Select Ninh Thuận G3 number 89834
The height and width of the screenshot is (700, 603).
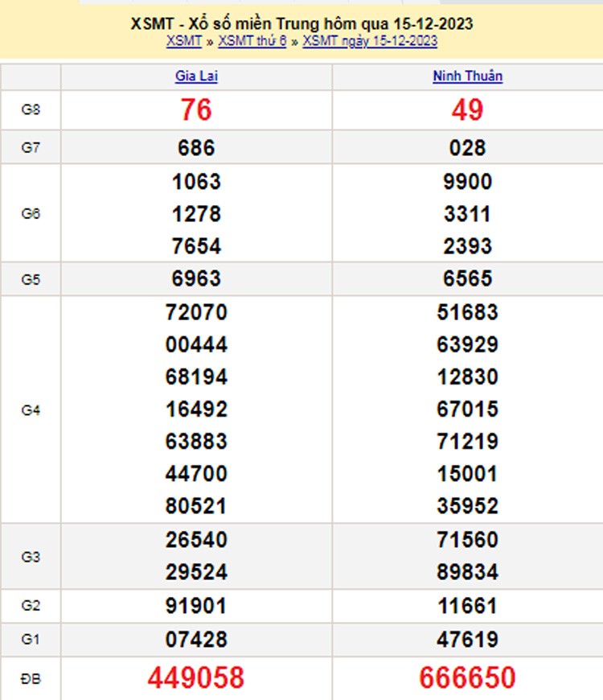(467, 572)
